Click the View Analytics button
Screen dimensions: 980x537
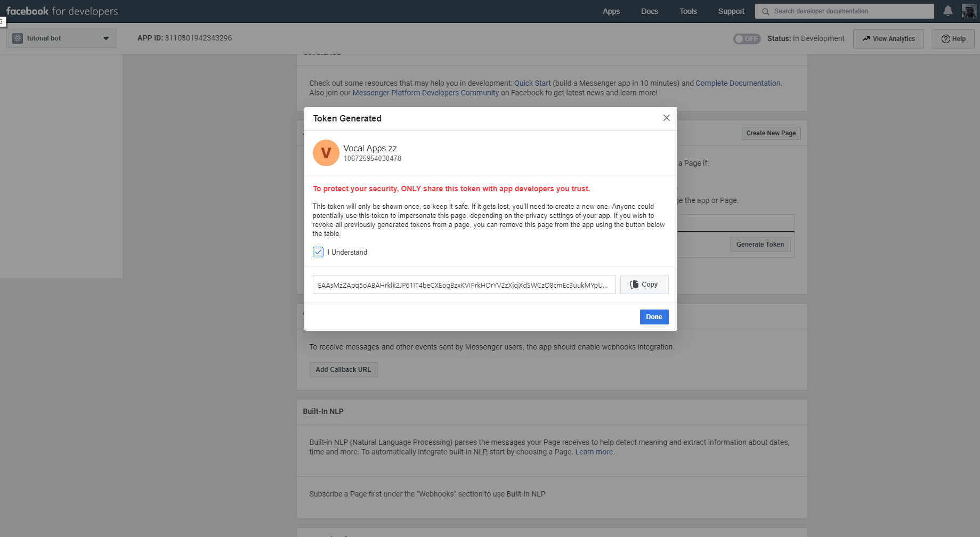point(888,39)
